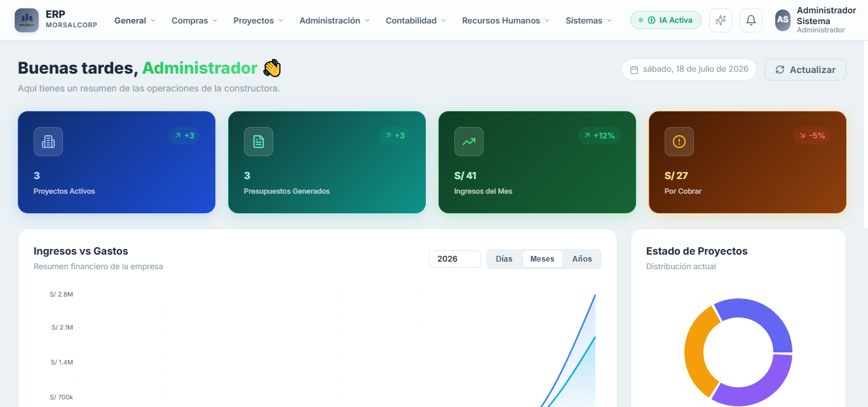Open the Administrador Sistema user profile

(x=816, y=20)
